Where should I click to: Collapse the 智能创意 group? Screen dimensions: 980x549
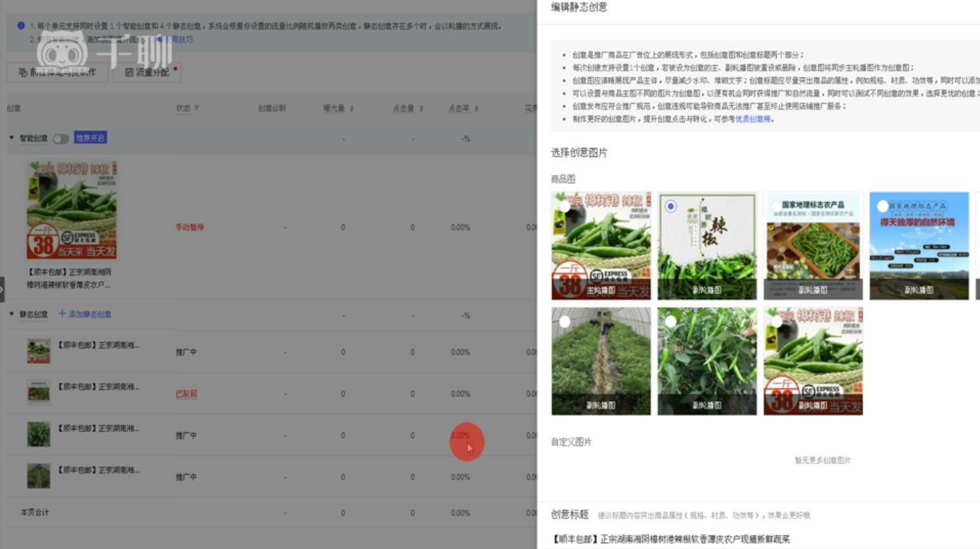point(11,138)
